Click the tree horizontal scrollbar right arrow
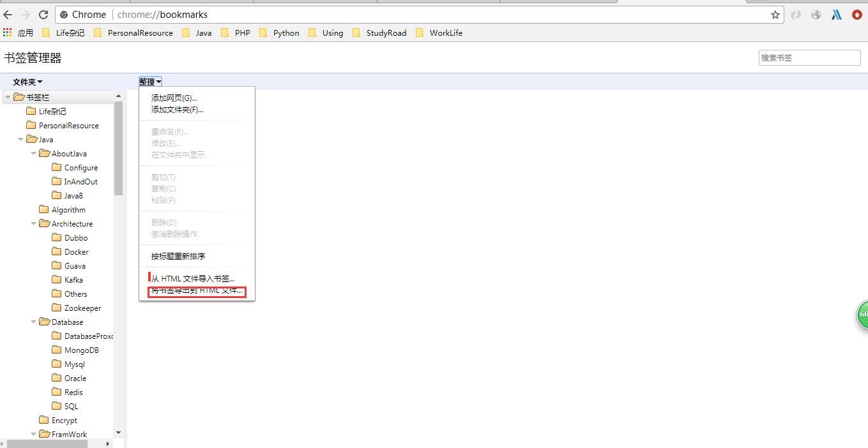This screenshot has width=868, height=448. pyautogui.click(x=107, y=444)
